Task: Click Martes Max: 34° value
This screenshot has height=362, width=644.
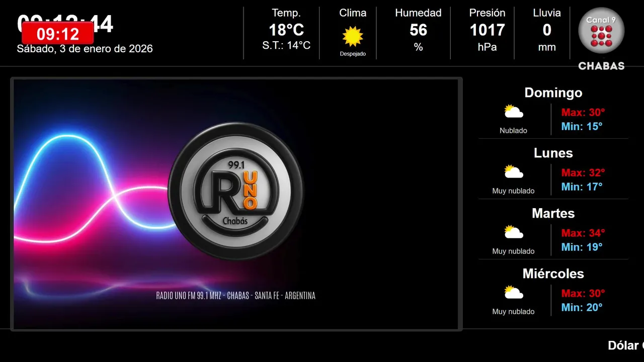Action: pyautogui.click(x=583, y=233)
